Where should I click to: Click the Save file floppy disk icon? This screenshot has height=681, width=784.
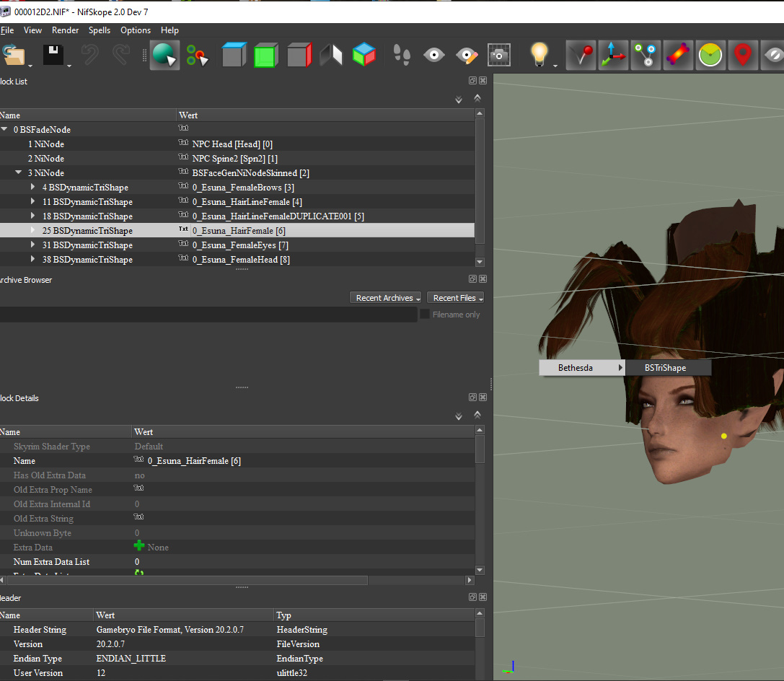click(x=53, y=55)
